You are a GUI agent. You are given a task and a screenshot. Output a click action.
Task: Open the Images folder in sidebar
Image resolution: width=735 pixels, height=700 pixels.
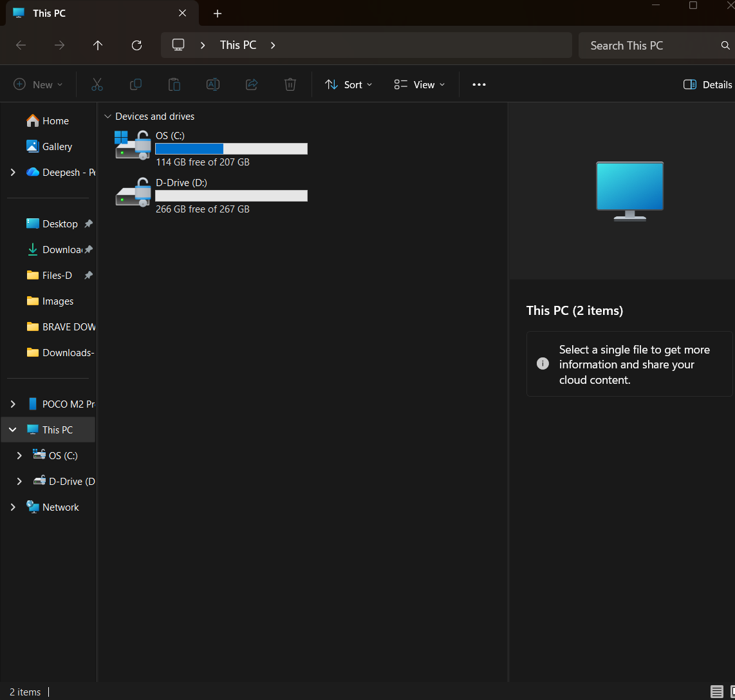(50, 301)
